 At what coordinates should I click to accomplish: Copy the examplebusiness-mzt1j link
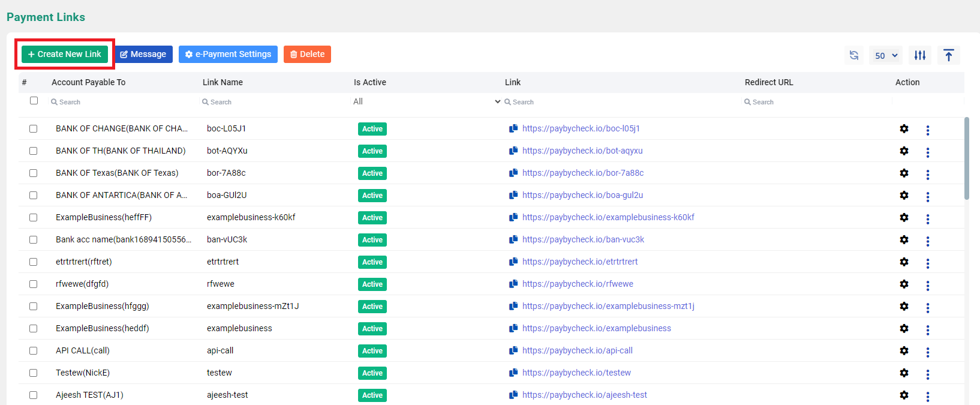(x=513, y=306)
